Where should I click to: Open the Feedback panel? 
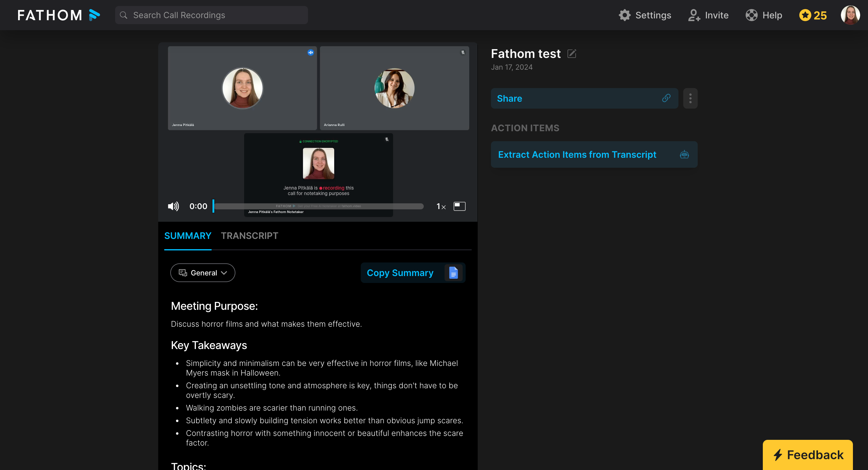pos(807,455)
